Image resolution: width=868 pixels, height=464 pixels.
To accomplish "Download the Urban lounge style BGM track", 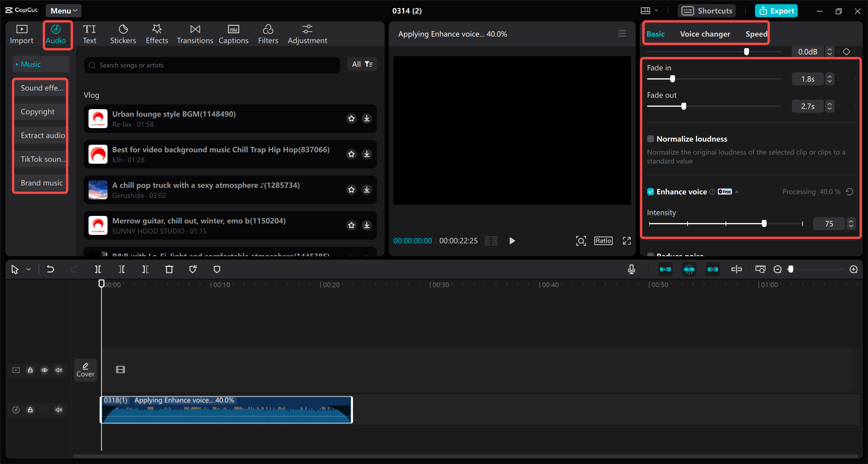I will tap(366, 119).
